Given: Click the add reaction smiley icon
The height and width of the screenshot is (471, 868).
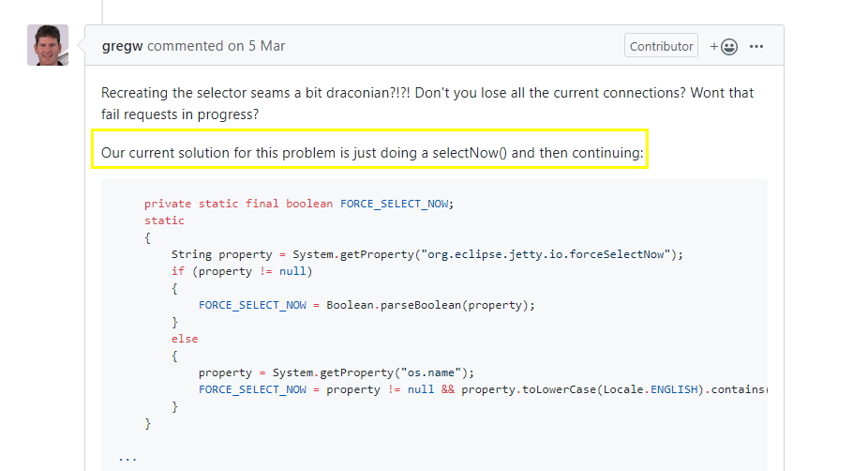Looking at the screenshot, I should [724, 46].
